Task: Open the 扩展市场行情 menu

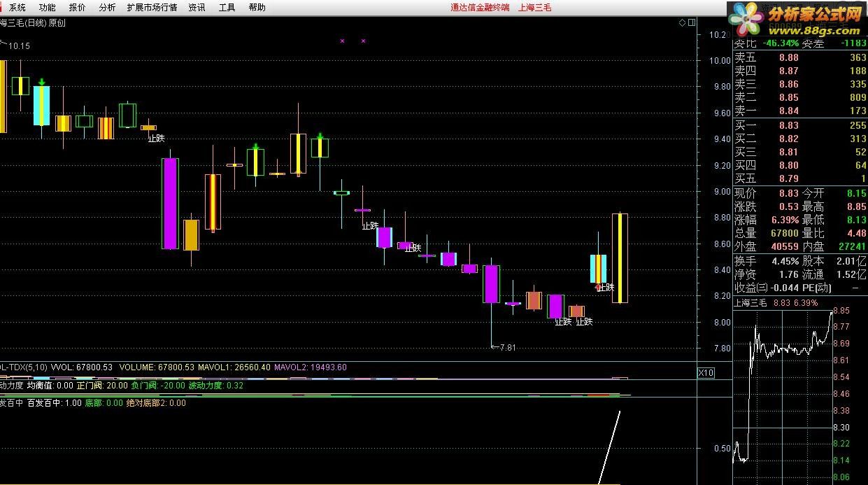Action: (x=152, y=8)
